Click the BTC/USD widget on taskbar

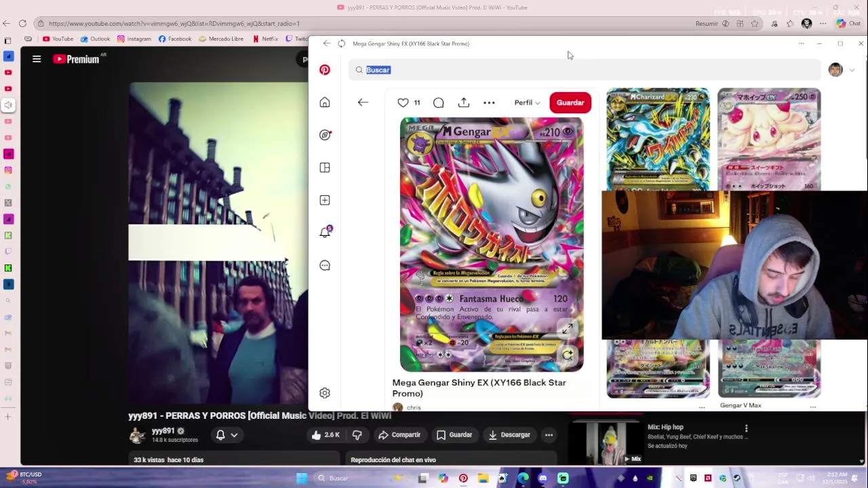tap(25, 478)
